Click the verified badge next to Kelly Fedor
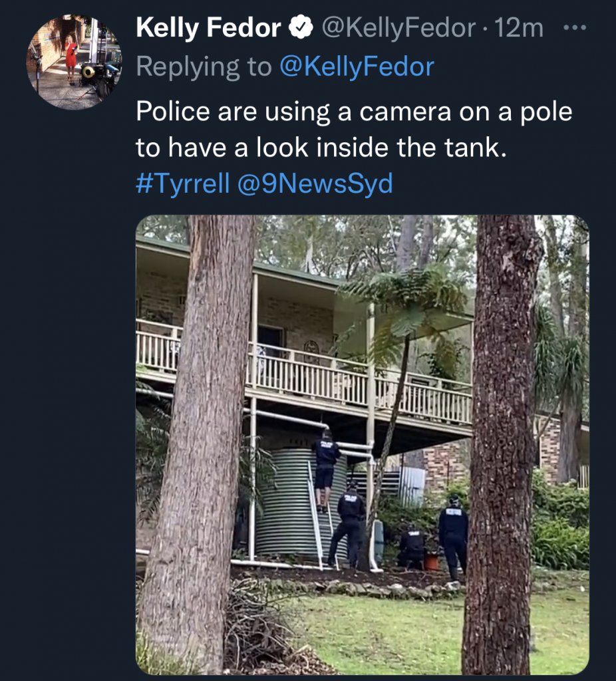The height and width of the screenshot is (681, 616). click(301, 29)
